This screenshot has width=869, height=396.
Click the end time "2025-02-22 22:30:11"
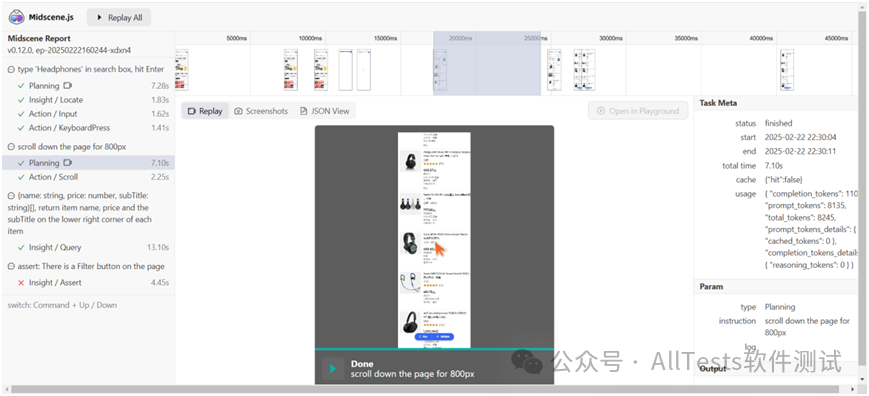tap(801, 151)
